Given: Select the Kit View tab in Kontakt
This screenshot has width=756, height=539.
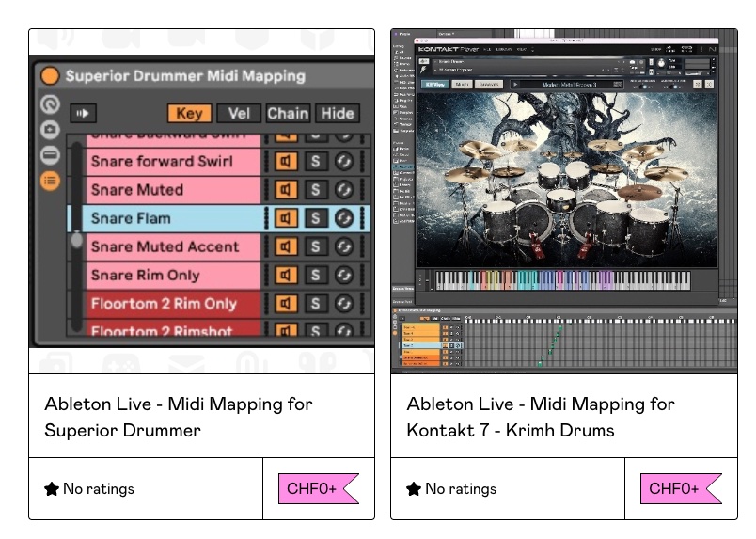Looking at the screenshot, I should (x=435, y=85).
